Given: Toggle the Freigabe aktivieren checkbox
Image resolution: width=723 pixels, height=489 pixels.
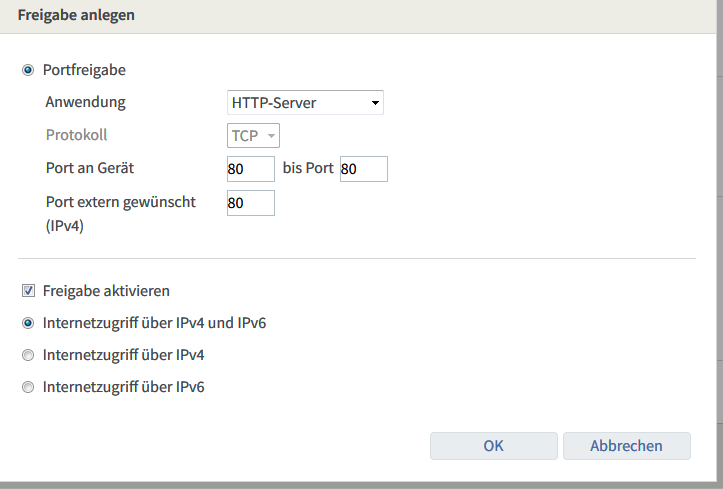Looking at the screenshot, I should pos(28,291).
